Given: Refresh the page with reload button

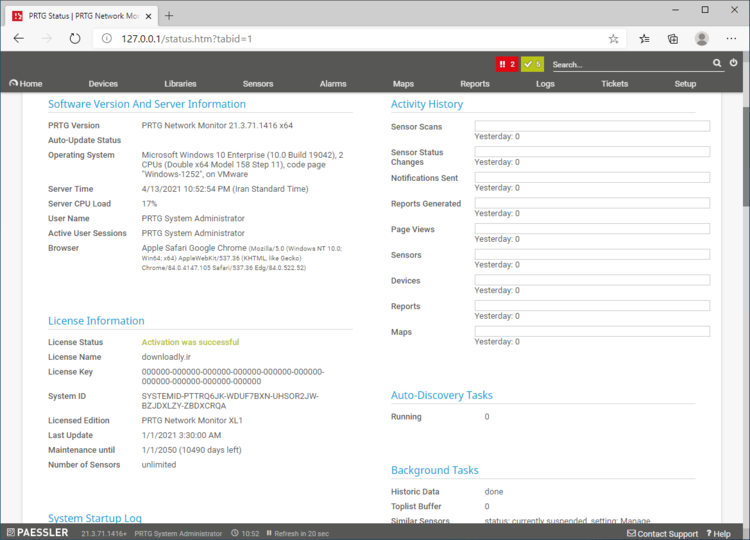Looking at the screenshot, I should [x=74, y=38].
